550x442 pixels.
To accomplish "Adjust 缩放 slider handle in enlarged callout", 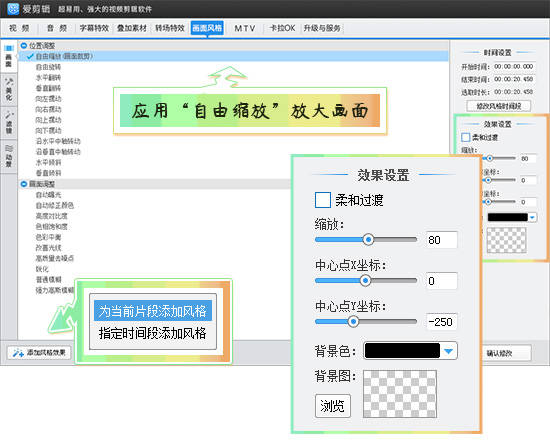I will (368, 240).
